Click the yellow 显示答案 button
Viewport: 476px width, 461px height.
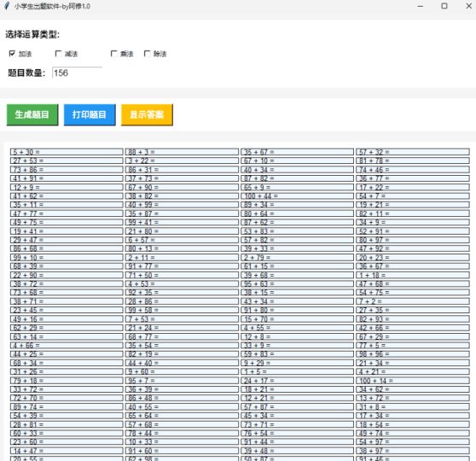point(147,115)
